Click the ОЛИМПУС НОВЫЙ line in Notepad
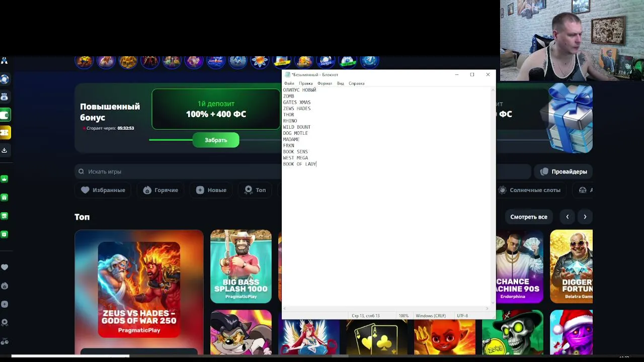This screenshot has width=644, height=362. (299, 90)
